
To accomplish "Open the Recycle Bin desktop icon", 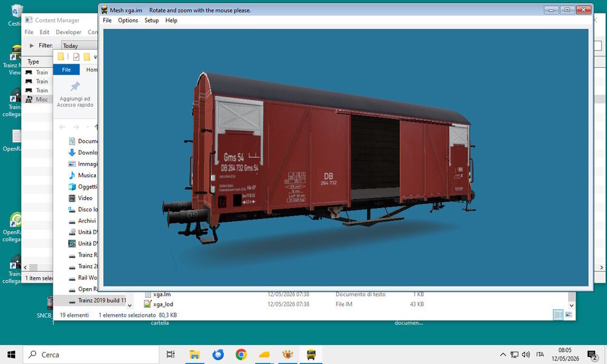I will 16,12.
